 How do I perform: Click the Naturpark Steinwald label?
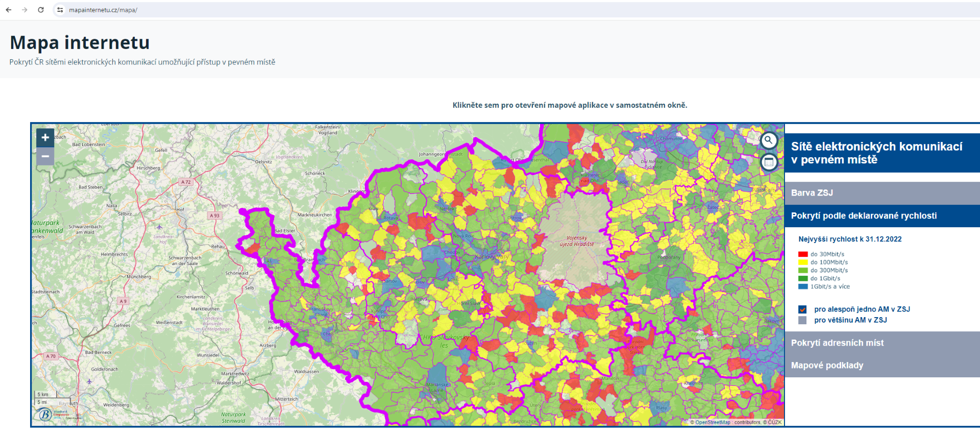[x=233, y=418]
